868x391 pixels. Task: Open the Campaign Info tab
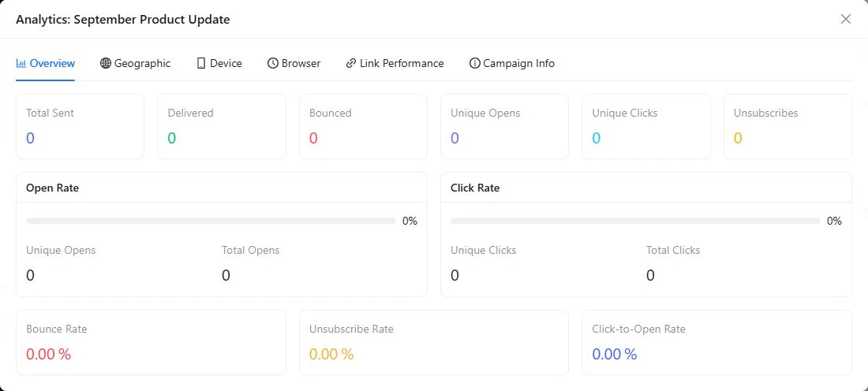(512, 63)
